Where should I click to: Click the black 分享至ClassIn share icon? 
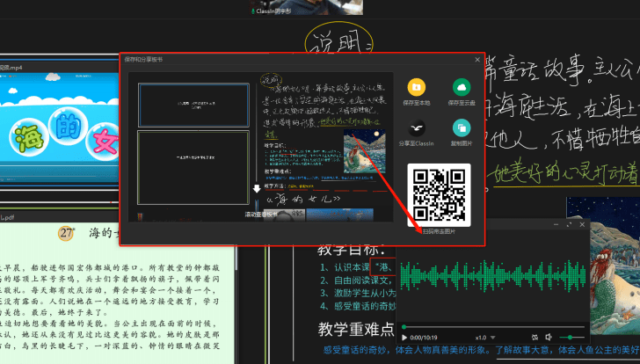click(417, 128)
